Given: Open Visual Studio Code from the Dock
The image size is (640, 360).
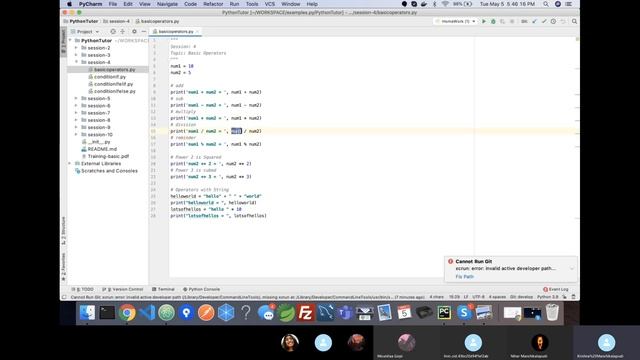Looking at the screenshot, I should point(147,313).
